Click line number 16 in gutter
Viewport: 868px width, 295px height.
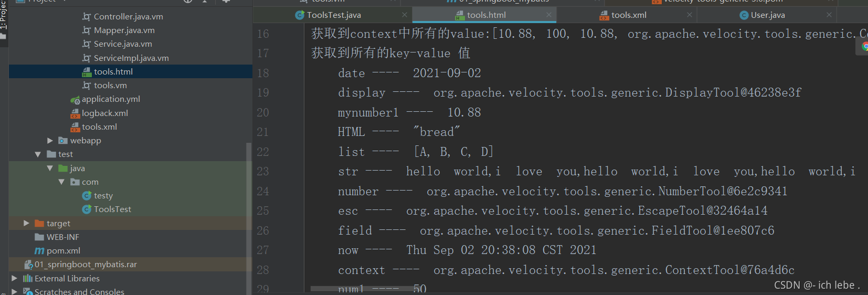tap(263, 34)
